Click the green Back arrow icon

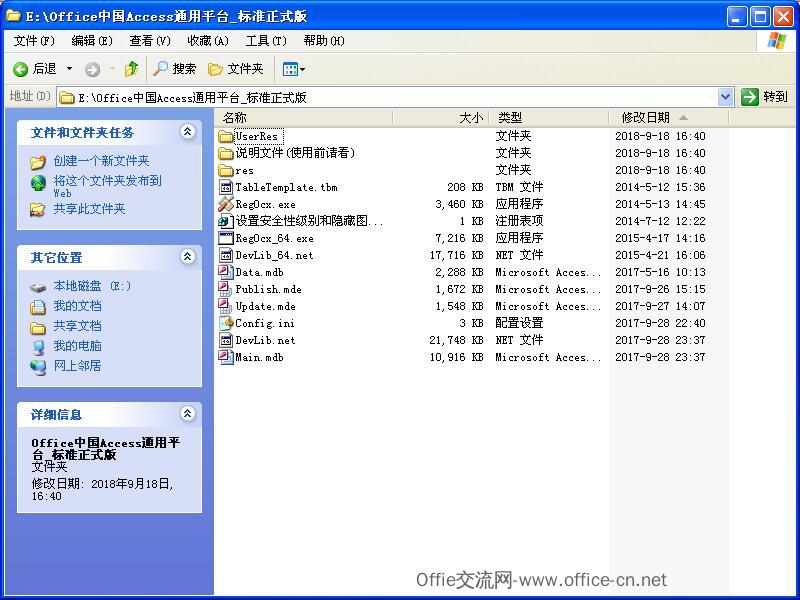coord(20,69)
